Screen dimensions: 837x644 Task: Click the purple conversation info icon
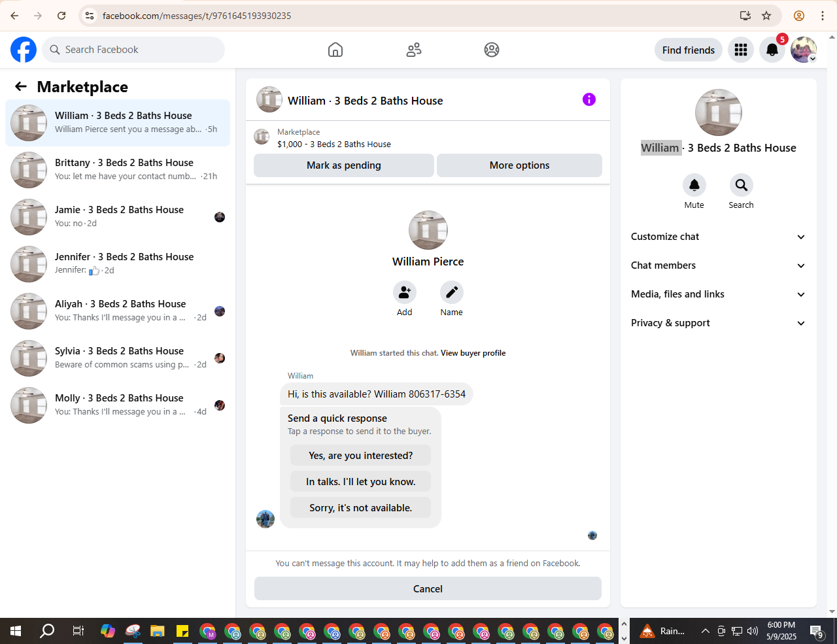[x=589, y=99]
